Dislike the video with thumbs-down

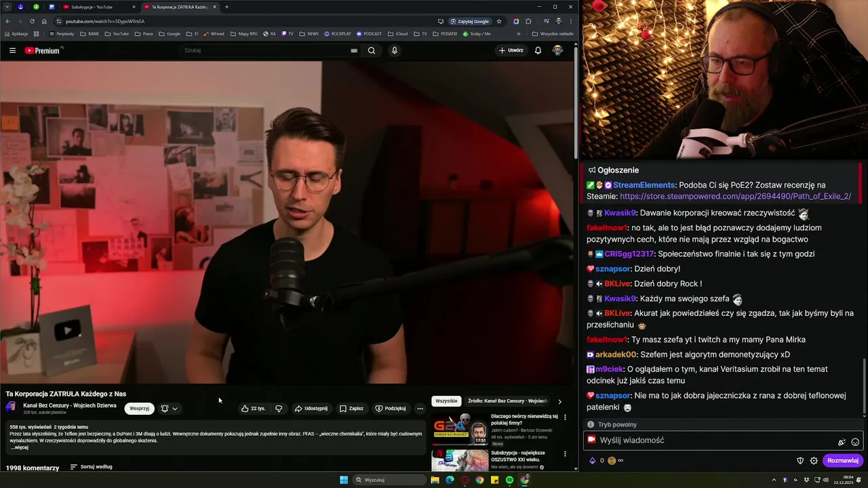[x=279, y=409]
